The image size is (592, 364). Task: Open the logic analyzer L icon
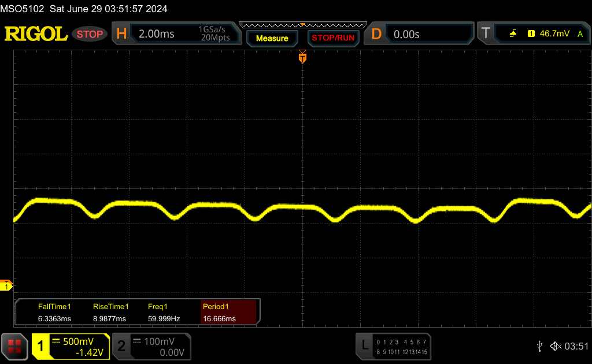click(365, 345)
